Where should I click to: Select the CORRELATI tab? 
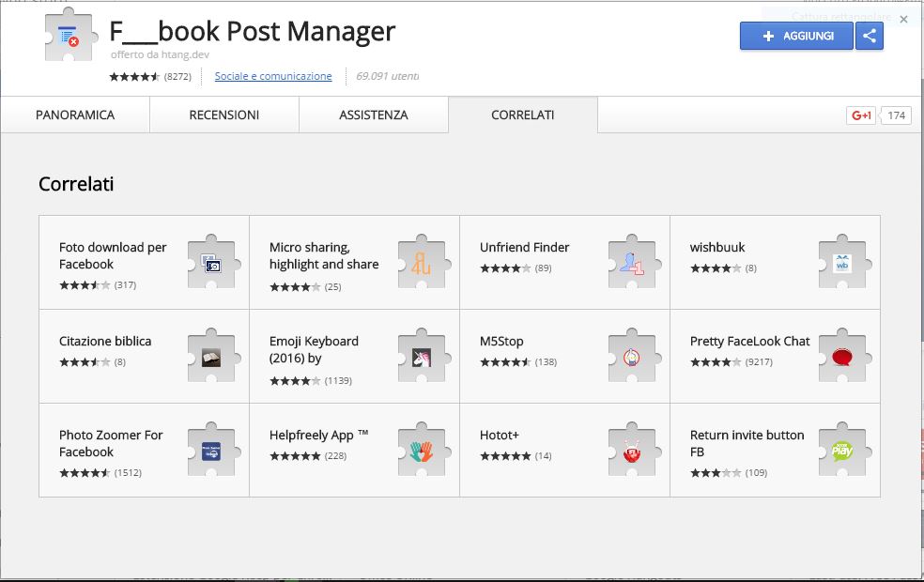[523, 115]
